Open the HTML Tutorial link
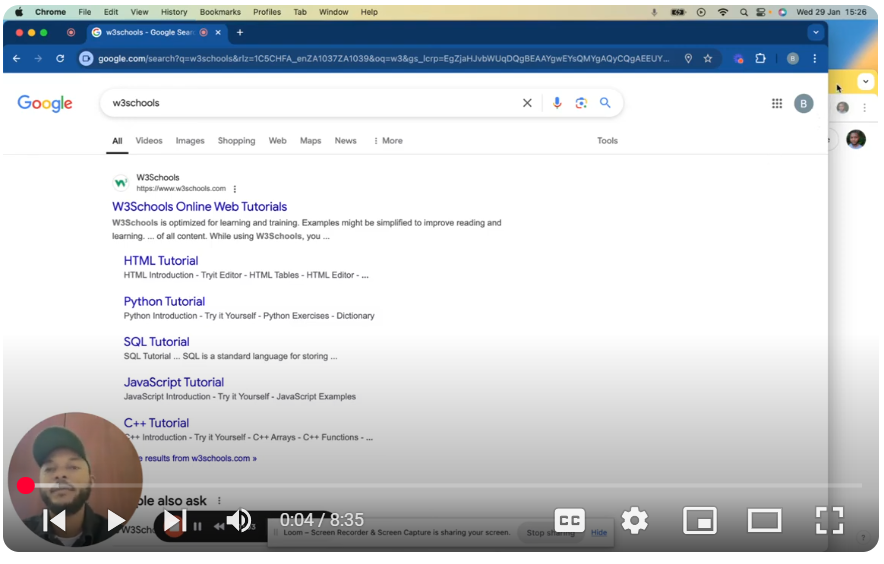Screen dimensions: 884x564 tap(161, 261)
